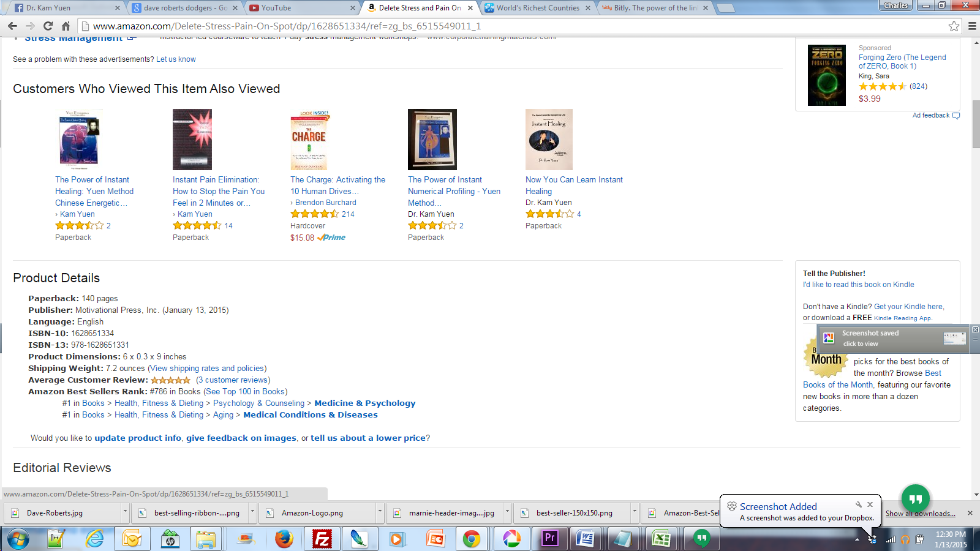Screen dimensions: 980x551
Task: Expand the Dave-Roberts.jpg download options arrow
Action: point(125,512)
